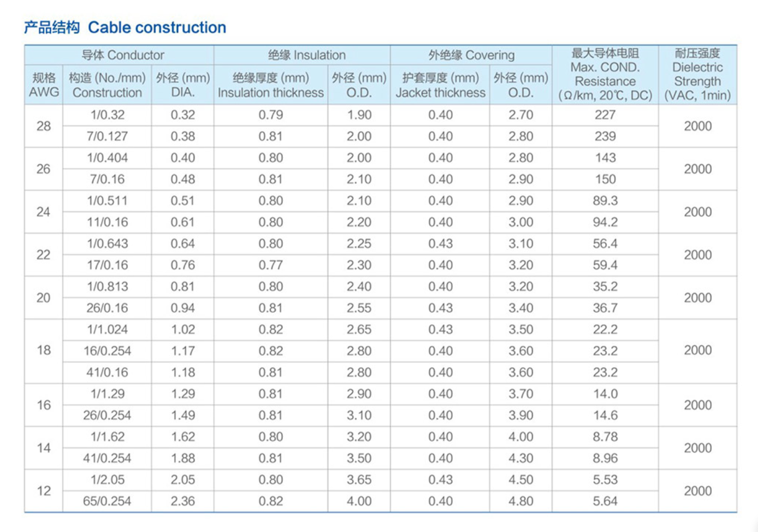Click the 89.3 resistance value
Viewport: 758px width, 532px height.
pos(605,201)
